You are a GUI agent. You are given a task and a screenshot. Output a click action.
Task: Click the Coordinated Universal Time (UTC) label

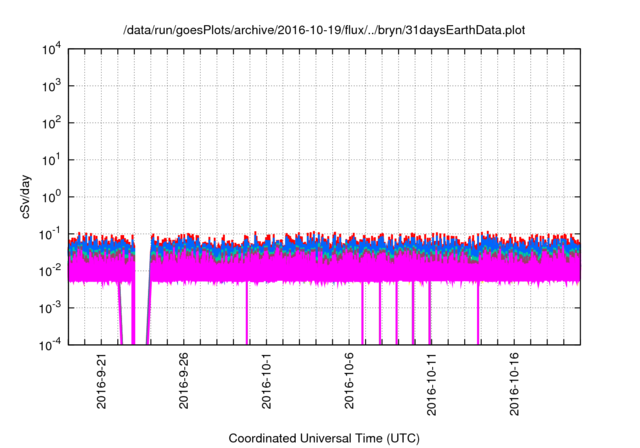(324, 438)
